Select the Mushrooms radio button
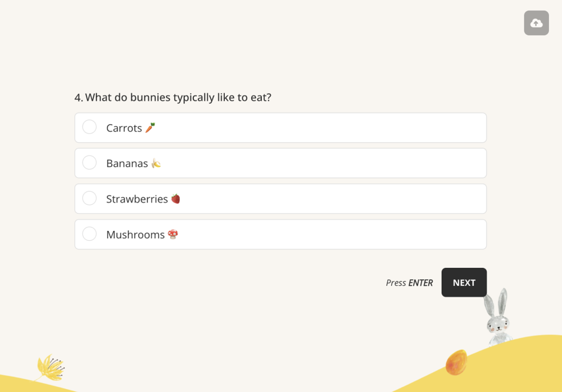 click(x=89, y=234)
